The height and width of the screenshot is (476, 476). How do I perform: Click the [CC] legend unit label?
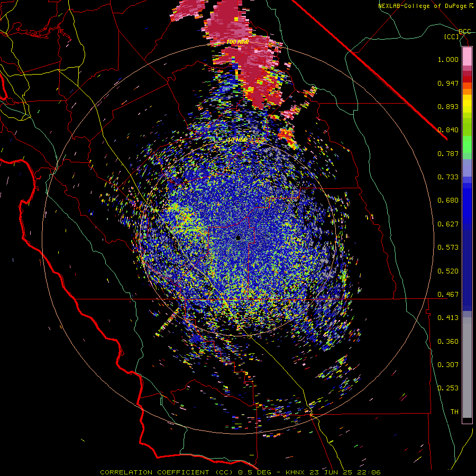(452, 36)
